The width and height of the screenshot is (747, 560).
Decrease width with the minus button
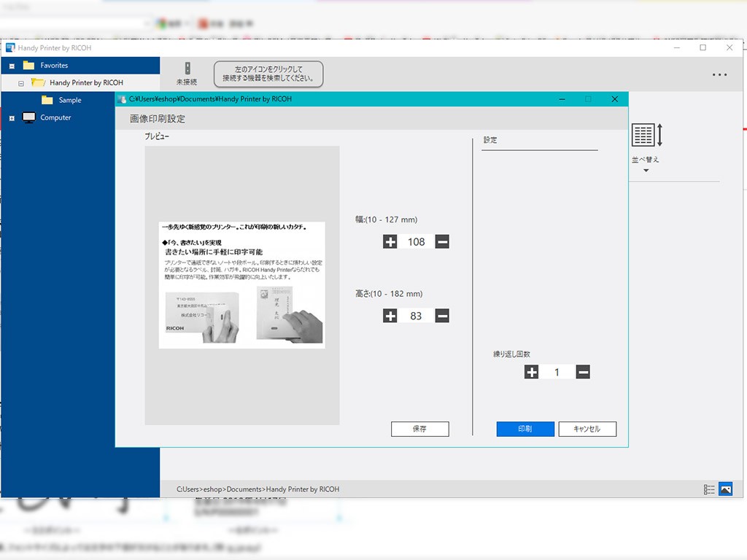pos(442,241)
